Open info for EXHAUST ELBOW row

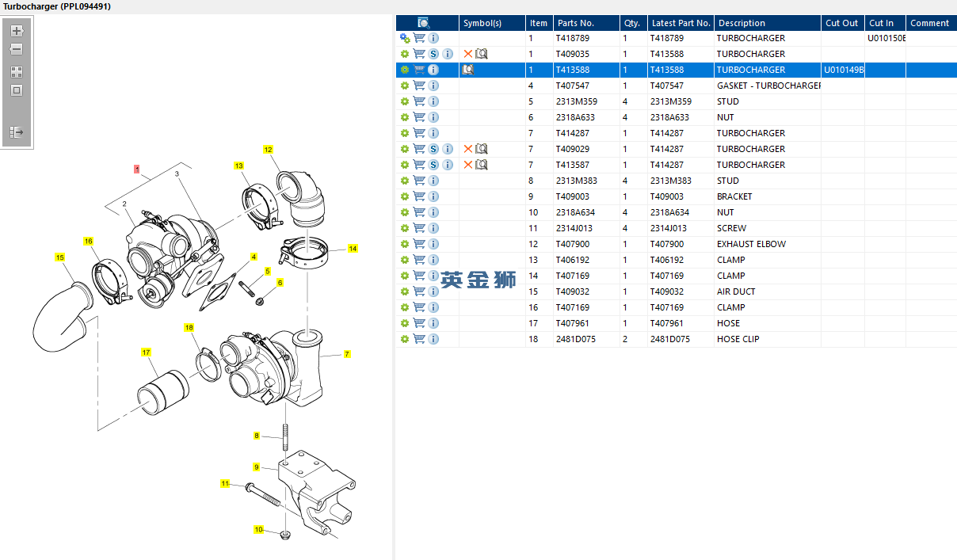coord(433,244)
